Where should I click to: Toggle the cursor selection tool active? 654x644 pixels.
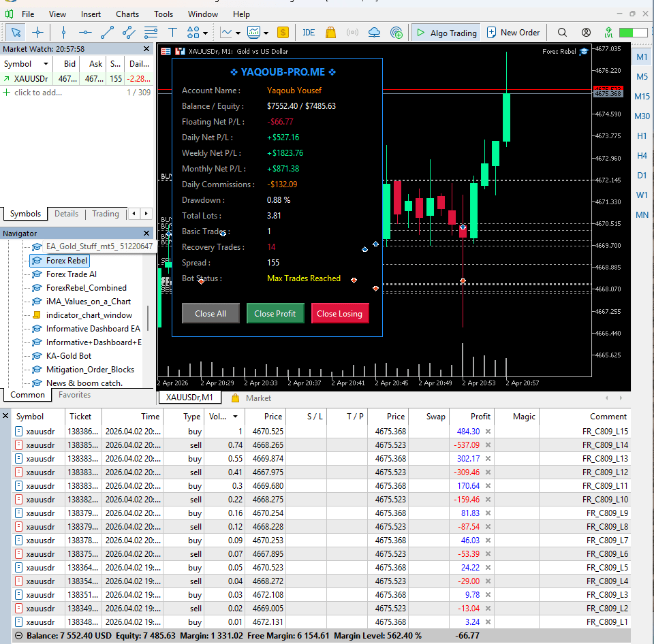click(15, 32)
